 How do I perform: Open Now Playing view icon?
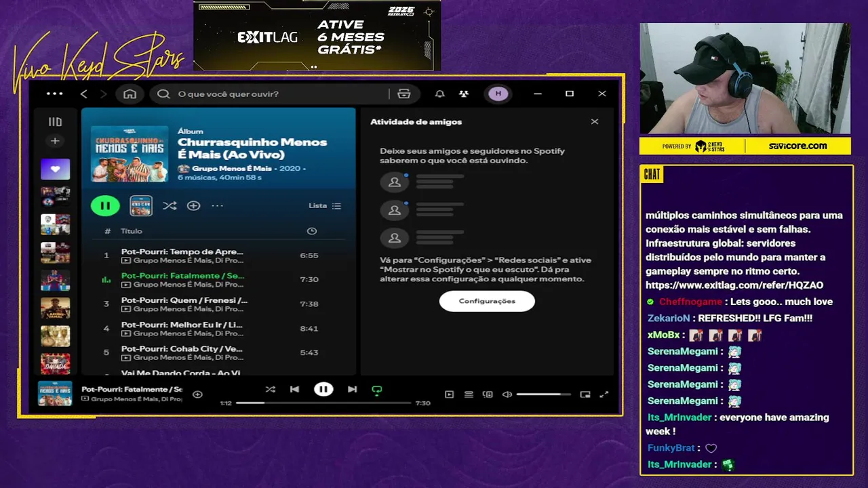449,394
